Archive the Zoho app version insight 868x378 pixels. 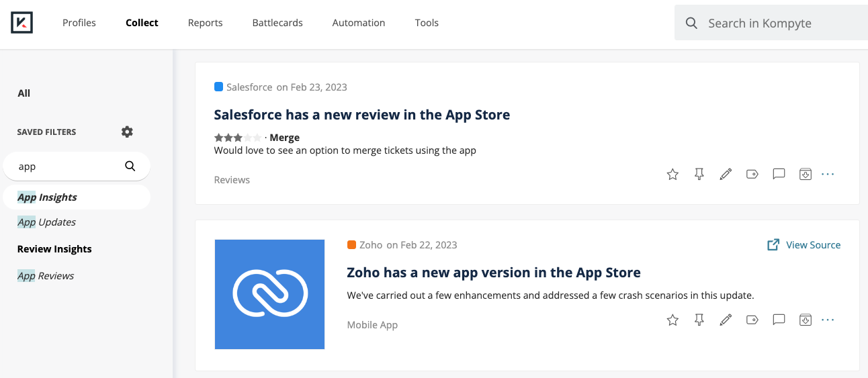tap(806, 320)
